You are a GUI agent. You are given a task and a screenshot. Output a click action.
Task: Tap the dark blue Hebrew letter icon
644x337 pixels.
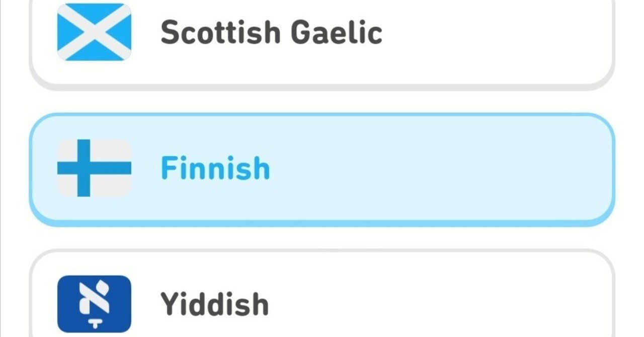pyautogui.click(x=94, y=304)
